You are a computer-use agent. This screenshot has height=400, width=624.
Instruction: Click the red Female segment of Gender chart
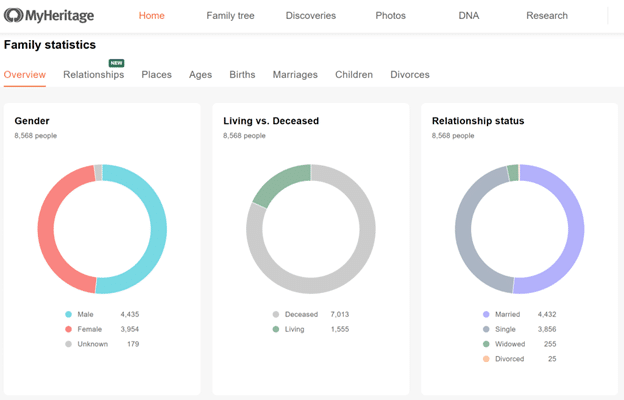46,227
